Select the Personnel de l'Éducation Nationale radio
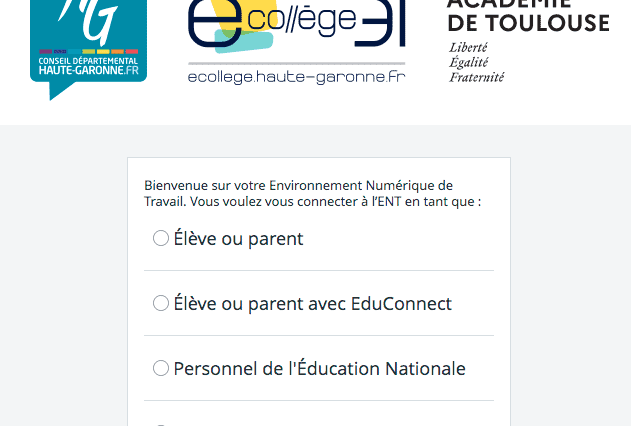This screenshot has width=631, height=426. tap(161, 368)
